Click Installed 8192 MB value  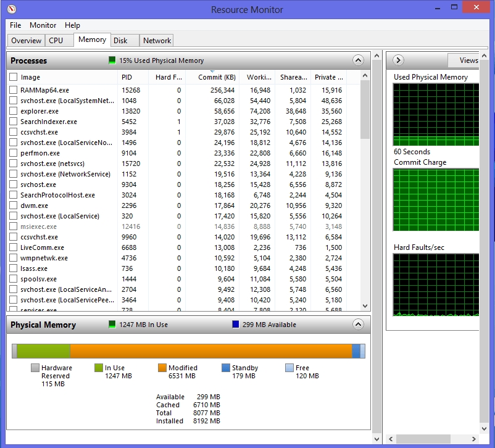click(207, 421)
